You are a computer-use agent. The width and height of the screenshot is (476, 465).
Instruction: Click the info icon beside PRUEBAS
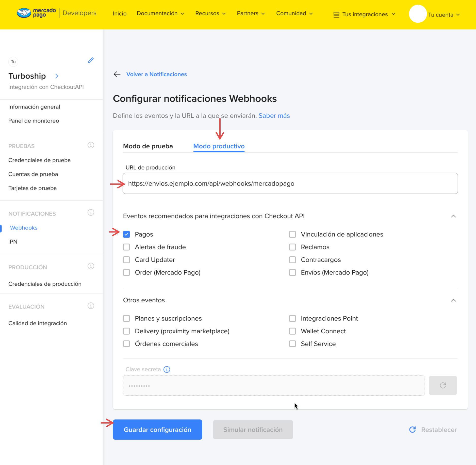pyautogui.click(x=91, y=145)
